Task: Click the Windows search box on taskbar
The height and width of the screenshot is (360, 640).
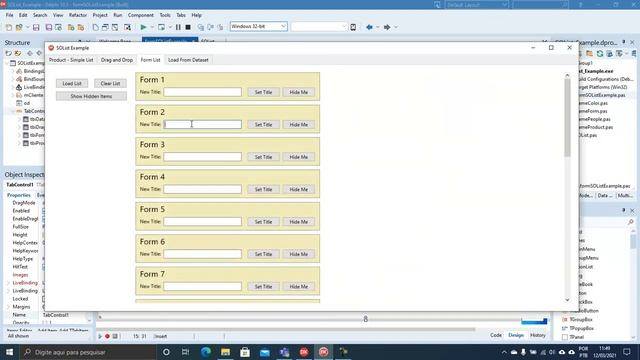Action: (88, 352)
